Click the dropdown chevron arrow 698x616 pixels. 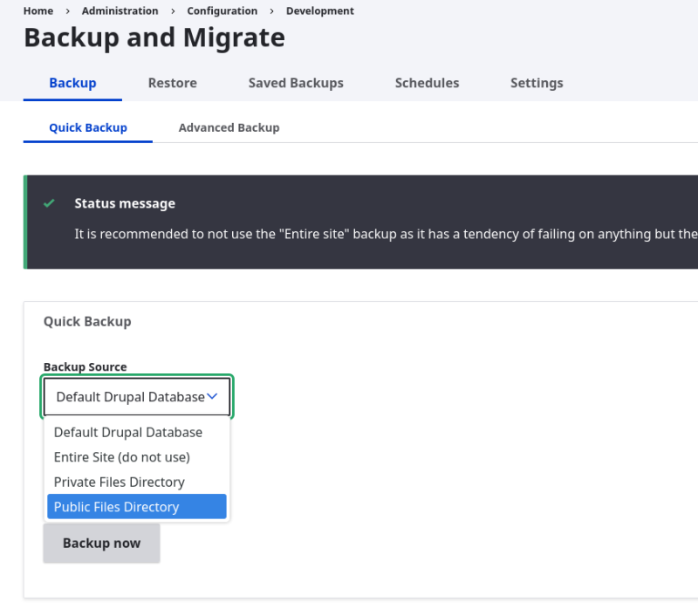tap(212, 396)
